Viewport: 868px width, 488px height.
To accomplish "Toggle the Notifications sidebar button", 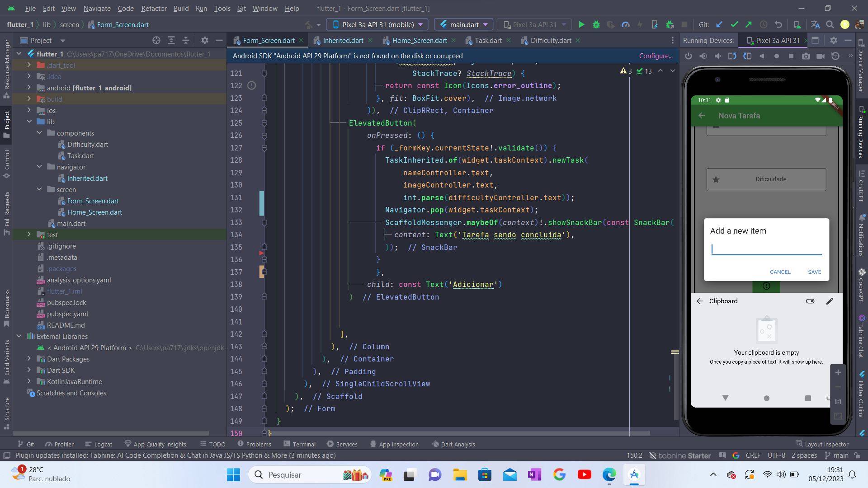I will click(x=861, y=236).
